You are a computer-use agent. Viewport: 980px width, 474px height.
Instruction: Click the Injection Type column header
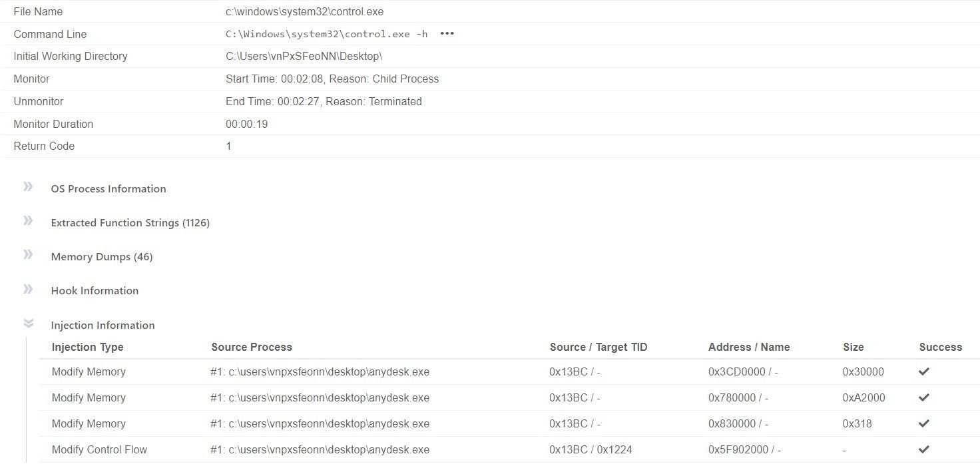point(87,347)
